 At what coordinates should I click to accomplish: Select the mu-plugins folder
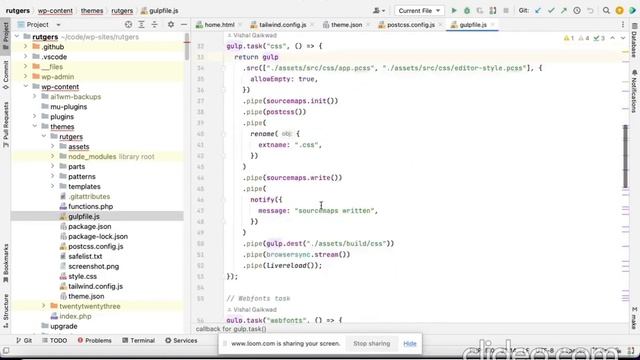point(69,107)
